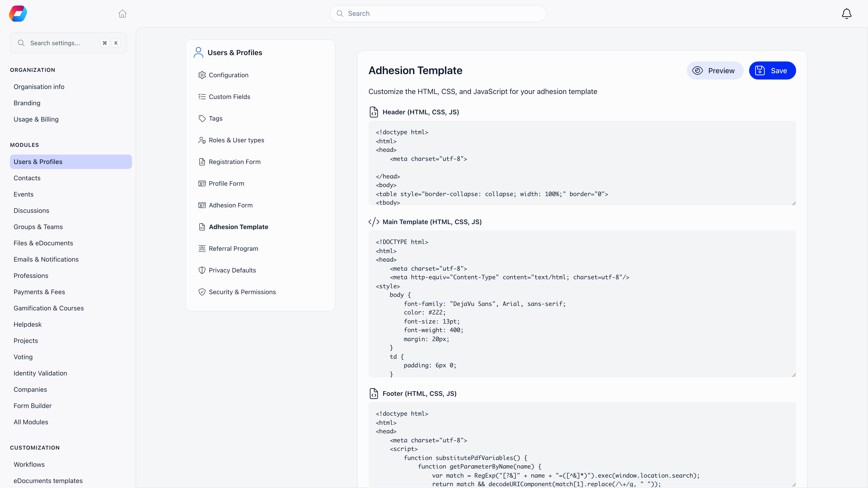
Task: Open Custom Fields page
Action: 229,97
